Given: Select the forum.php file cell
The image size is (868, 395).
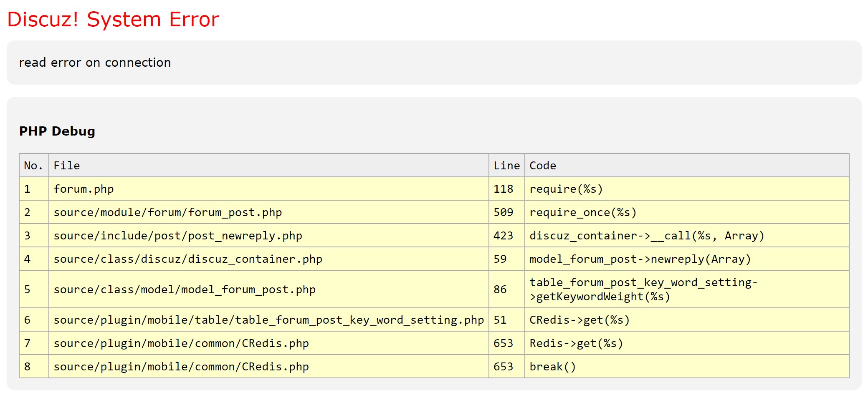Looking at the screenshot, I should [84, 189].
